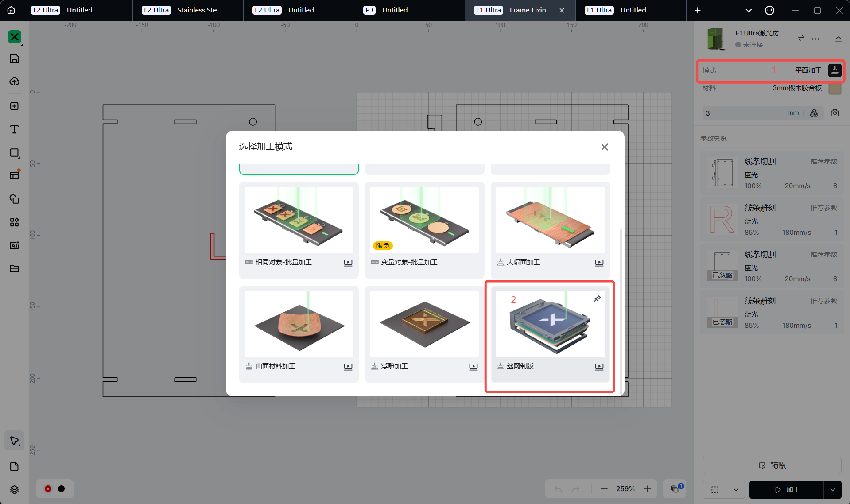This screenshot has height=504, width=850.
Task: Open video tutorial for 浮雕加工 mode
Action: 473,367
